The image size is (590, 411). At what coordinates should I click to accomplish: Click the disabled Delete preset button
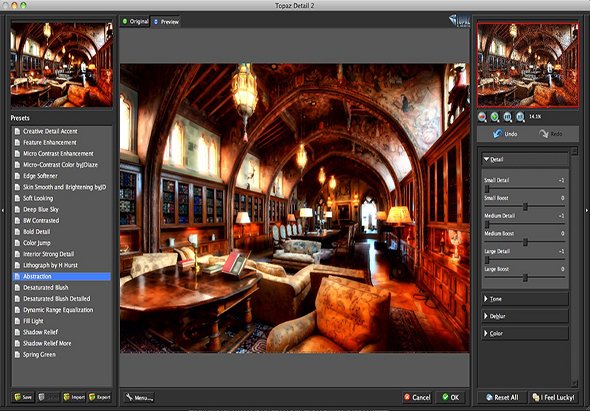click(x=48, y=397)
